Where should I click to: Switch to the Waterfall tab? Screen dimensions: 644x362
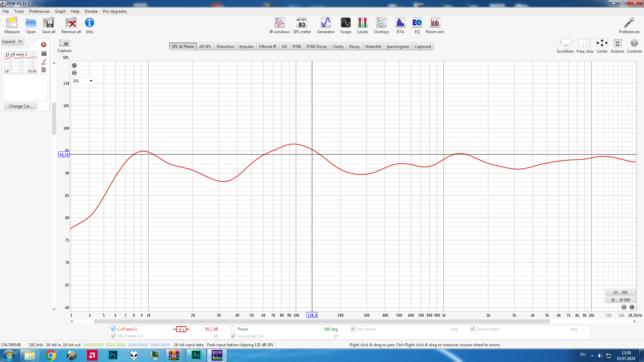point(373,47)
